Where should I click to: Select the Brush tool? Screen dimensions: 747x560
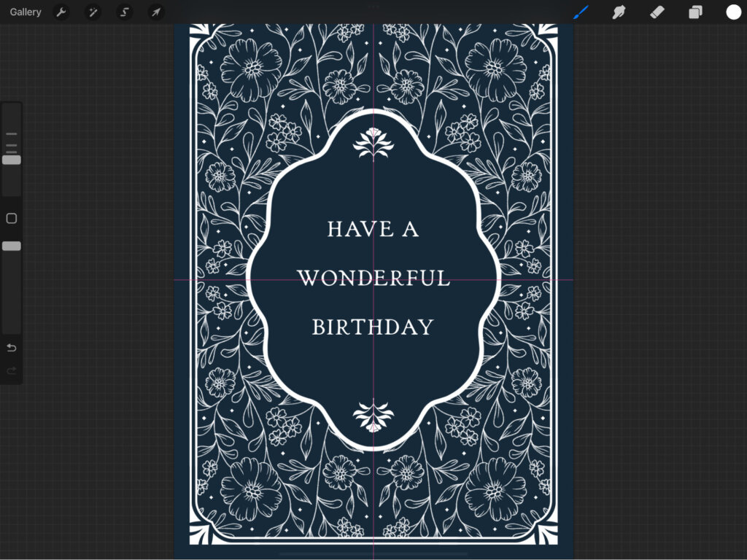[x=581, y=12]
